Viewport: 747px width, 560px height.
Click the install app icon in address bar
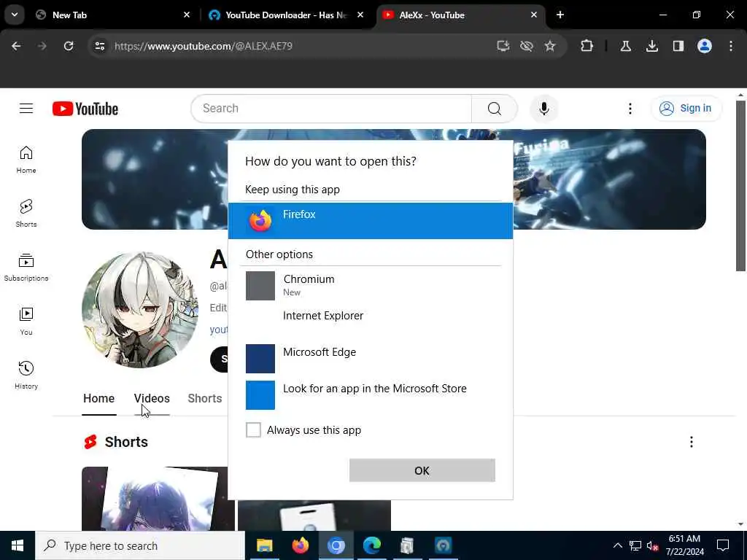click(x=503, y=46)
